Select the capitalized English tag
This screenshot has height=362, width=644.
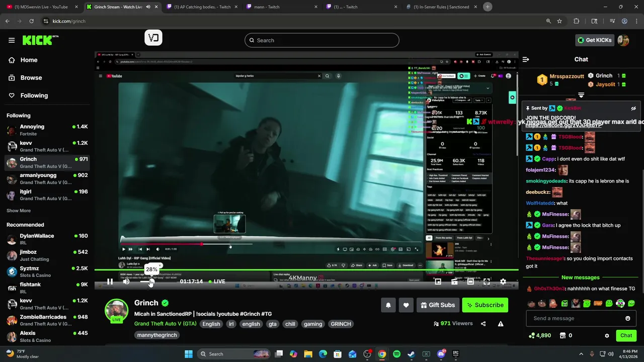(x=211, y=324)
